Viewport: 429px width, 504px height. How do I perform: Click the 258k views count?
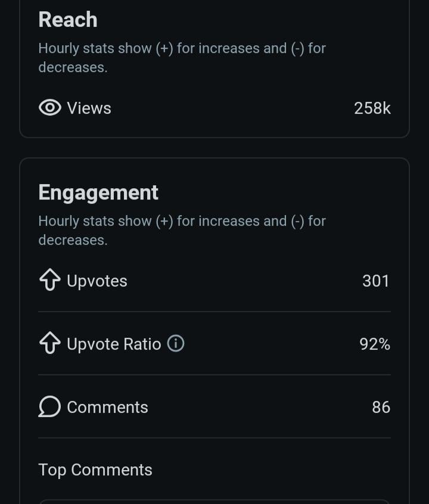tap(372, 108)
